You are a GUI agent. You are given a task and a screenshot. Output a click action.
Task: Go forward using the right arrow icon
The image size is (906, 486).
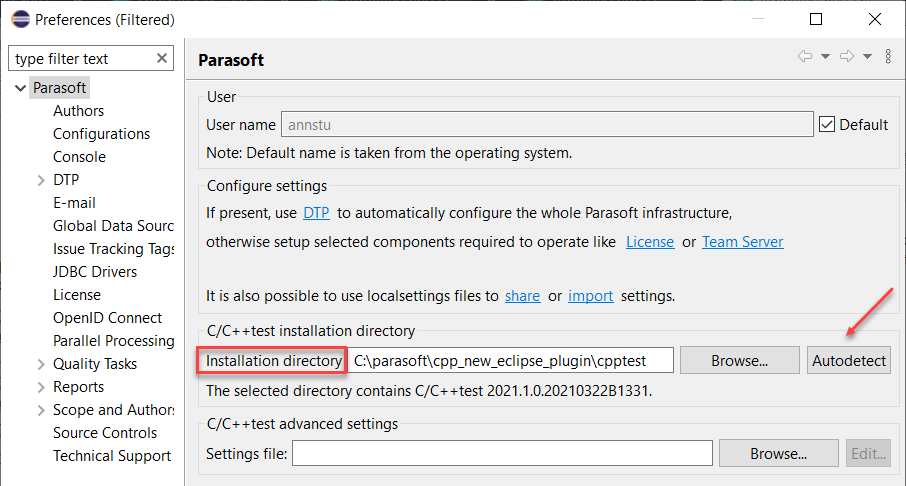tap(846, 56)
